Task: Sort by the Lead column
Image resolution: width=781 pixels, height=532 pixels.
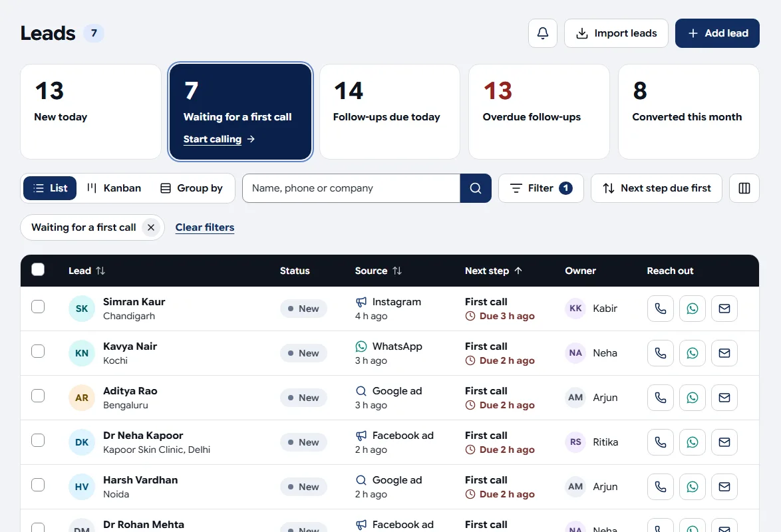Action: 86,271
